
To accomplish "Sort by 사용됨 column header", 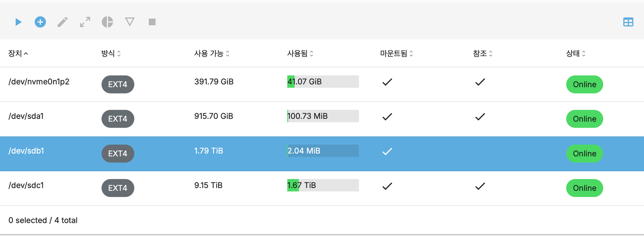I will (x=300, y=54).
